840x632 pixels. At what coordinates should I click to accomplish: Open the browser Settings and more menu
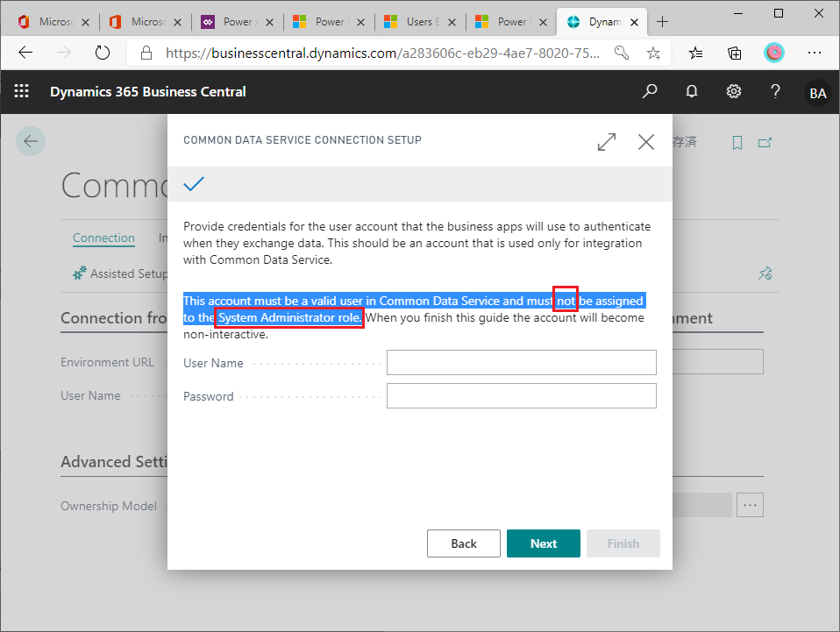coord(815,53)
